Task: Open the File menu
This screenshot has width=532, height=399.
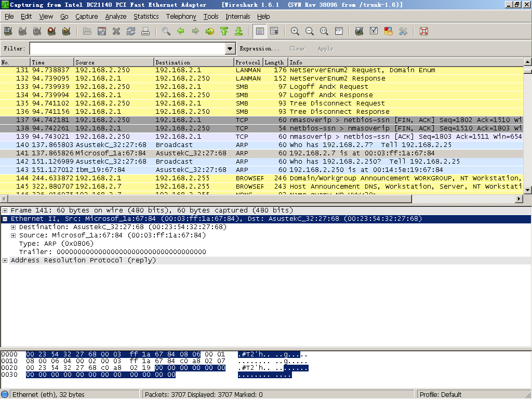Action: (9, 17)
